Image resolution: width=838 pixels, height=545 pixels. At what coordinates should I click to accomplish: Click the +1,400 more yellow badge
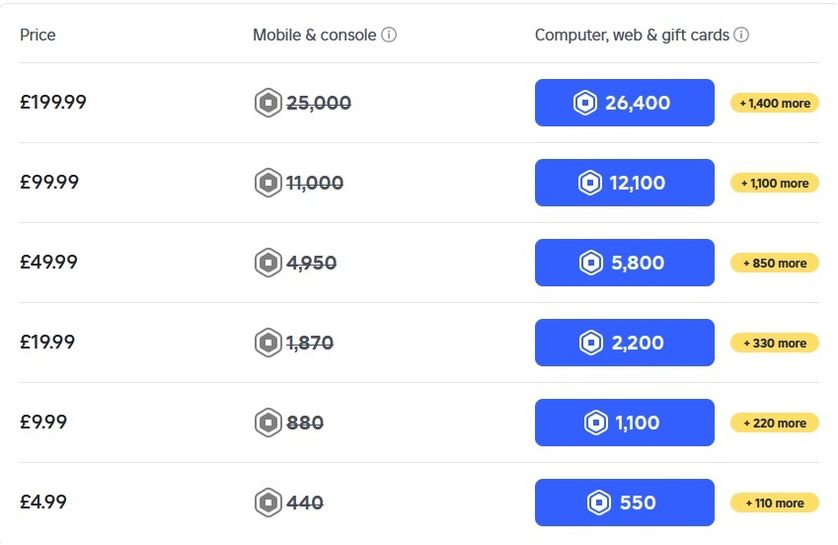pyautogui.click(x=774, y=103)
